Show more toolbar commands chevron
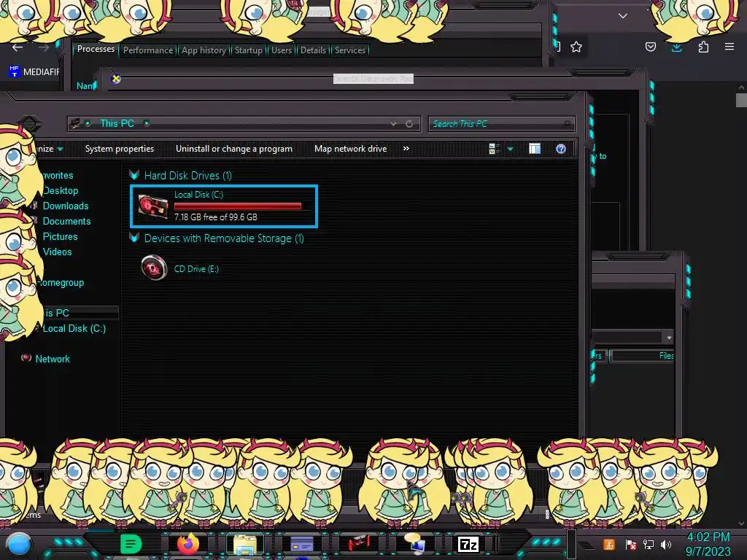Viewport: 747px width, 560px height. point(406,149)
